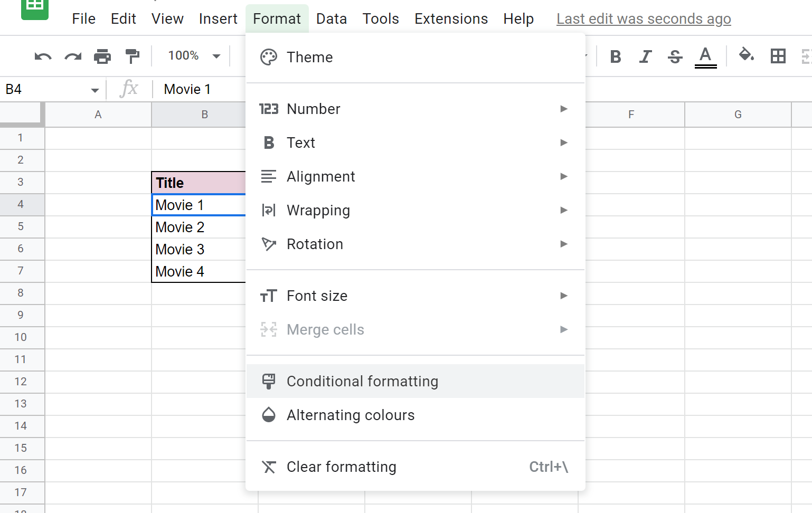Open the Extensions menu
812x513 pixels.
(x=451, y=18)
